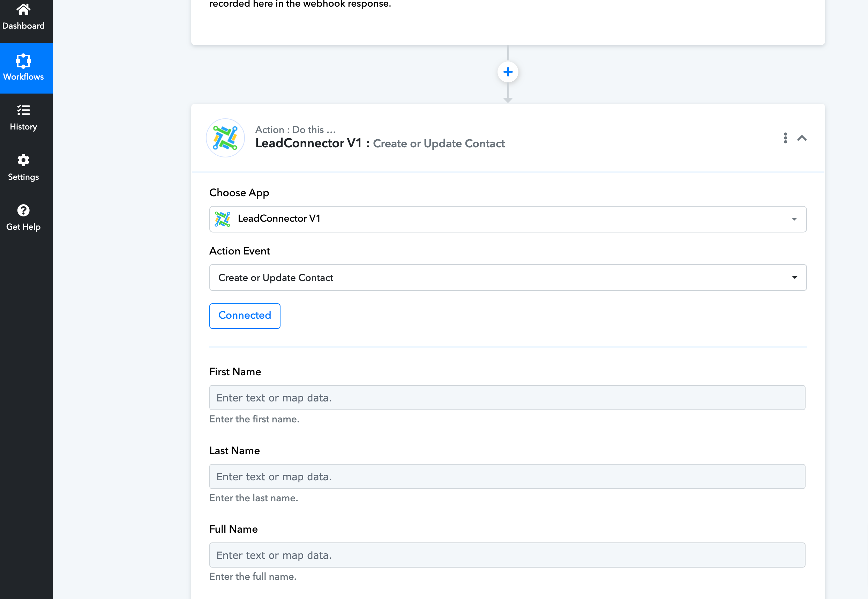Click the 'Enter the last name.' hint
868x599 pixels.
click(254, 498)
